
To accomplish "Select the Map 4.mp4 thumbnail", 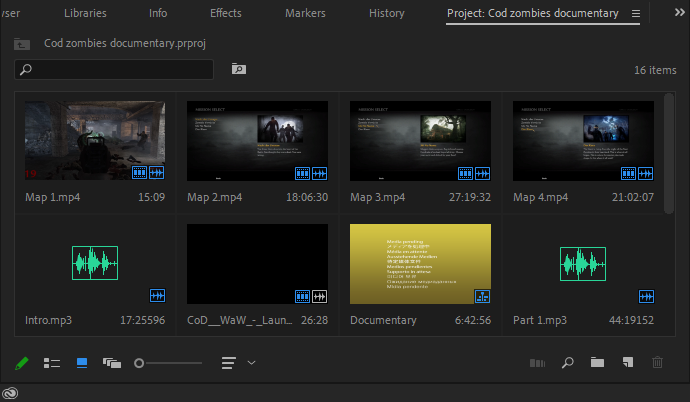I will pyautogui.click(x=583, y=141).
